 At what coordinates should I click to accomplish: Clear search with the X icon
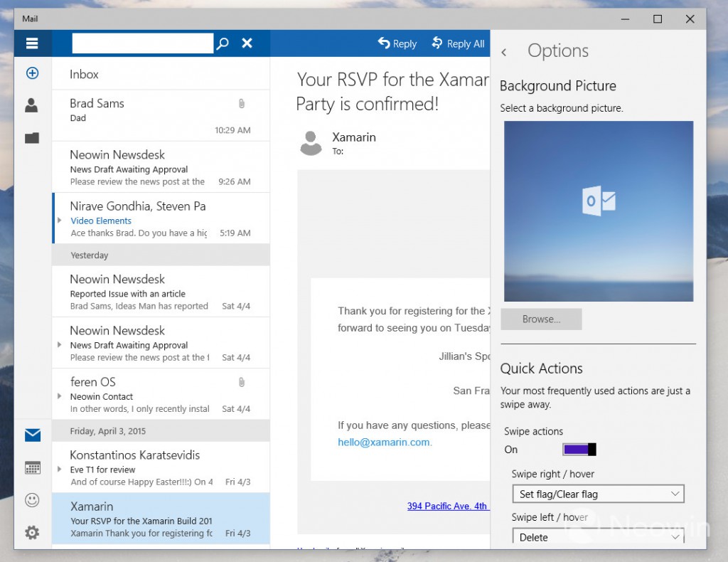point(247,43)
